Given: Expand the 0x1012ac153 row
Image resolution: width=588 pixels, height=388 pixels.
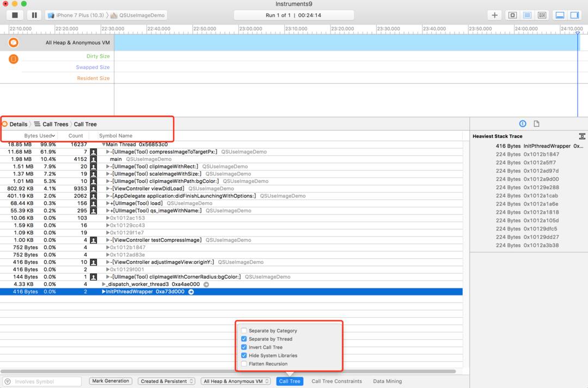Looking at the screenshot, I should 108,218.
